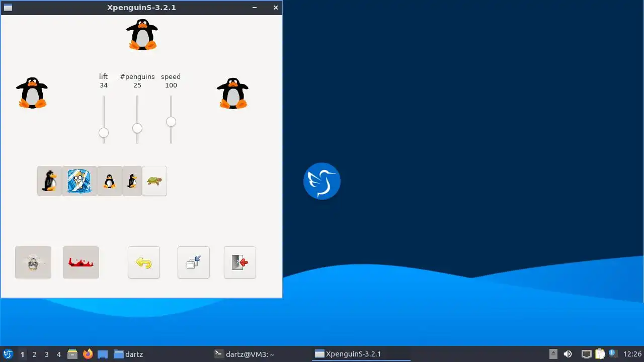Open the clipboard manager tray icon

pyautogui.click(x=600, y=354)
